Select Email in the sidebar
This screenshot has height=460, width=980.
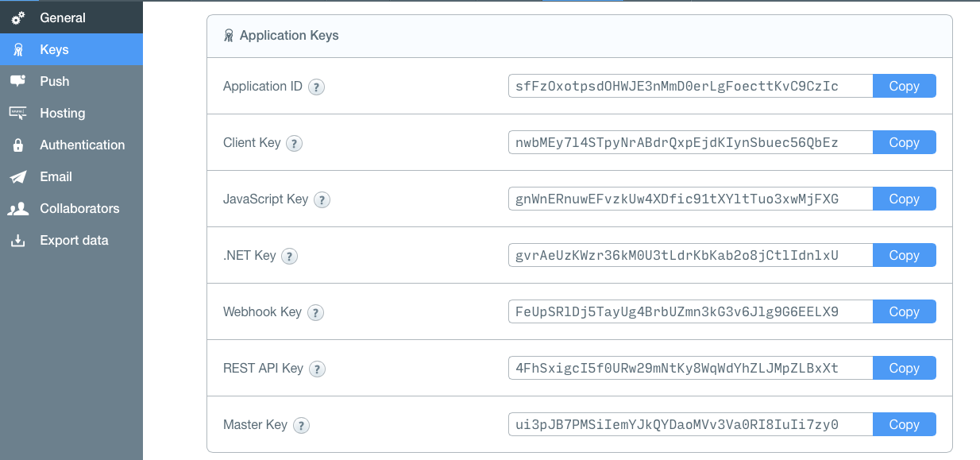[x=56, y=176]
